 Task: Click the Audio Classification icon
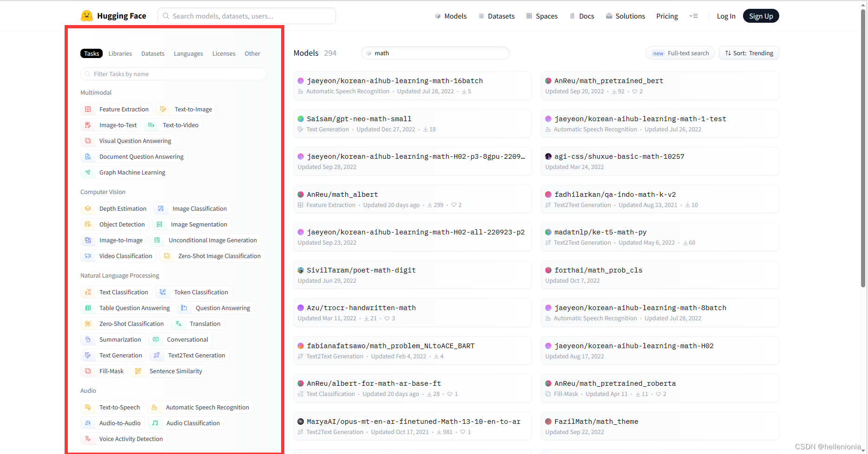(155, 423)
